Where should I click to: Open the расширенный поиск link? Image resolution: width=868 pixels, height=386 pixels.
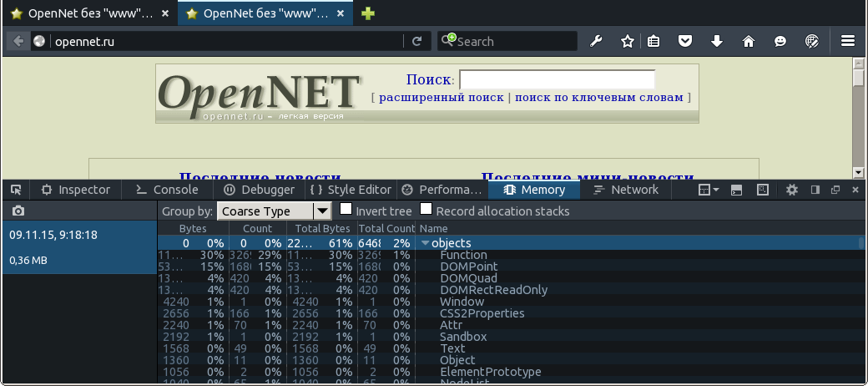tap(442, 98)
